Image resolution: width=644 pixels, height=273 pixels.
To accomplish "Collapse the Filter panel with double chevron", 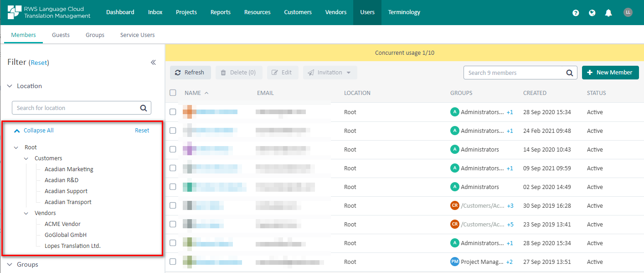I will (x=153, y=63).
